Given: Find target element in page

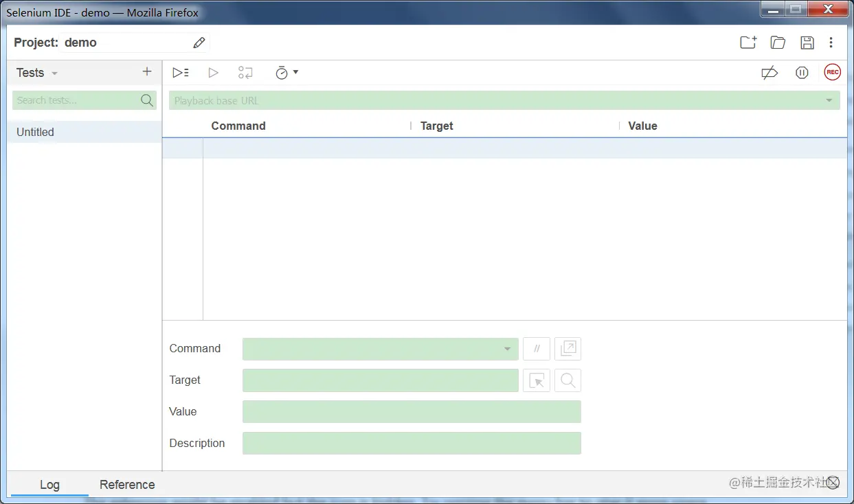Looking at the screenshot, I should 568,380.
